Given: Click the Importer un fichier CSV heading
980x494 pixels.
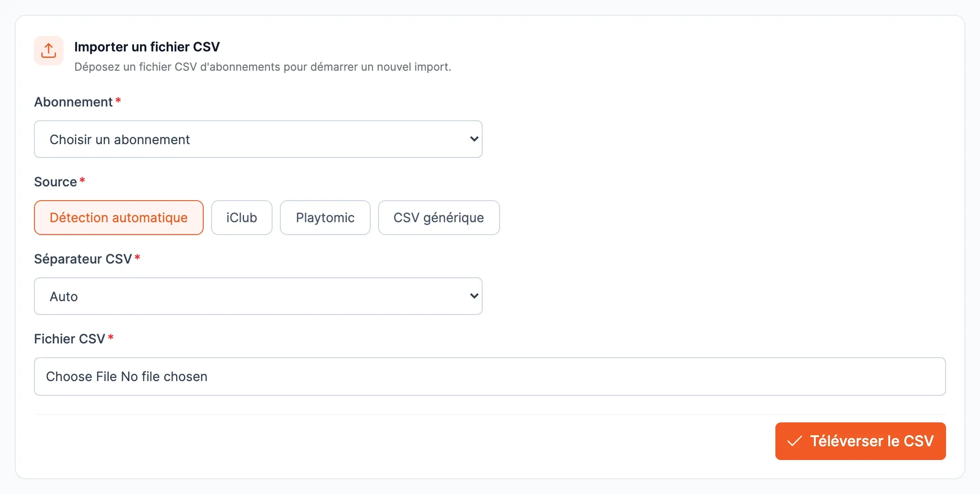Looking at the screenshot, I should click(147, 47).
